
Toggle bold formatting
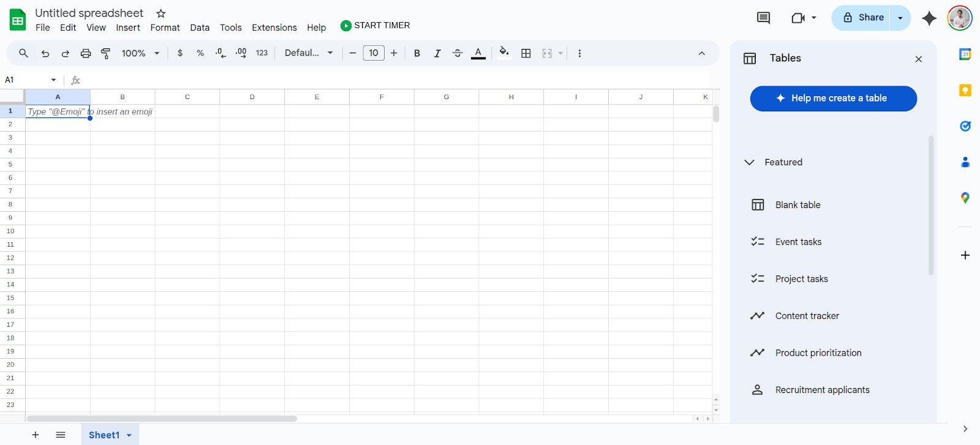coord(417,53)
